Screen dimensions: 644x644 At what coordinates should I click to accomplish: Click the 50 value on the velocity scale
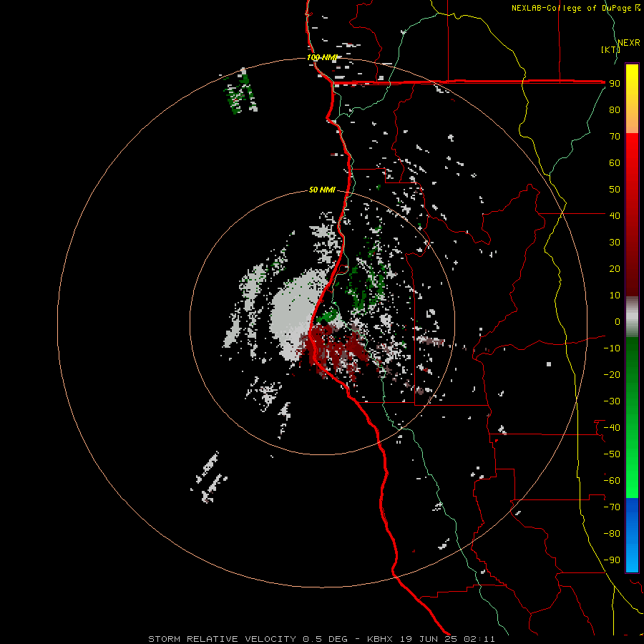615,190
